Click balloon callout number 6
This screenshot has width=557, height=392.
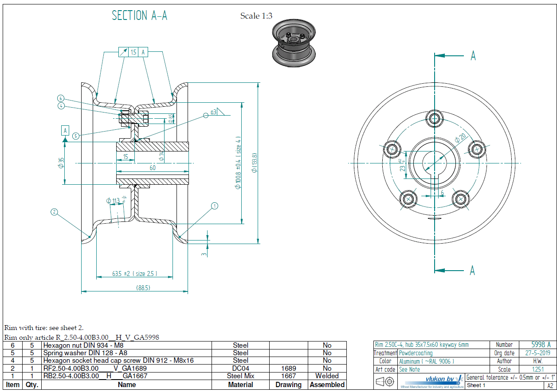click(x=61, y=98)
